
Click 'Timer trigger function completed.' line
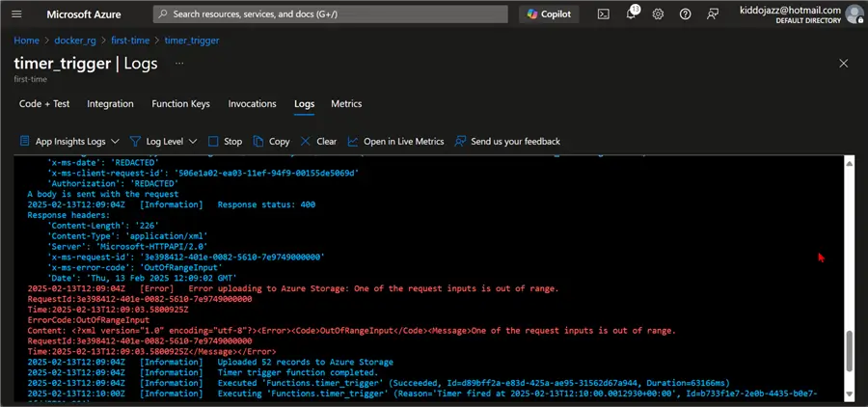pyautogui.click(x=203, y=372)
